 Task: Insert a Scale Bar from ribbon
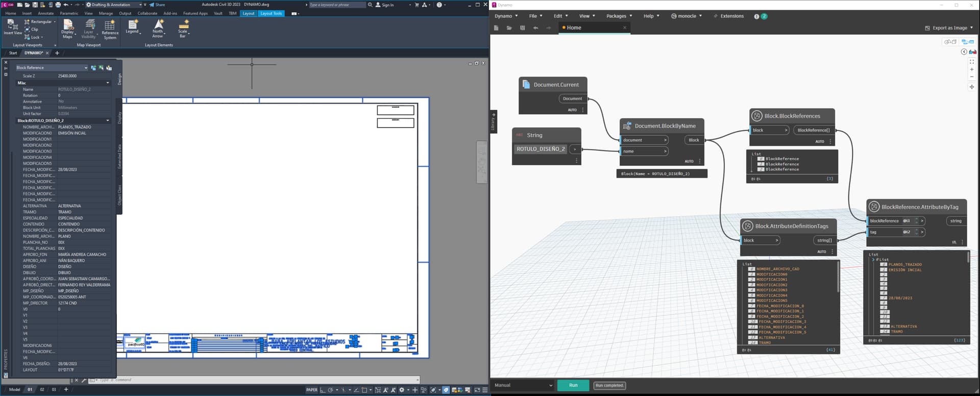point(183,28)
